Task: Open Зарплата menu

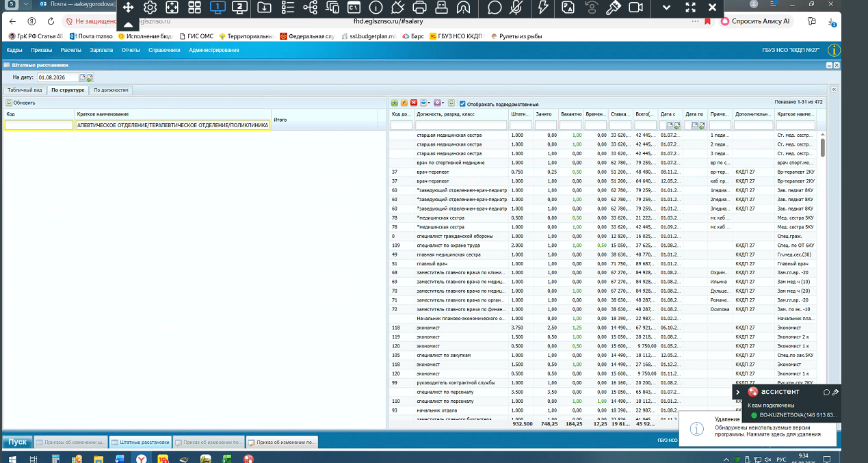Action: pos(101,50)
